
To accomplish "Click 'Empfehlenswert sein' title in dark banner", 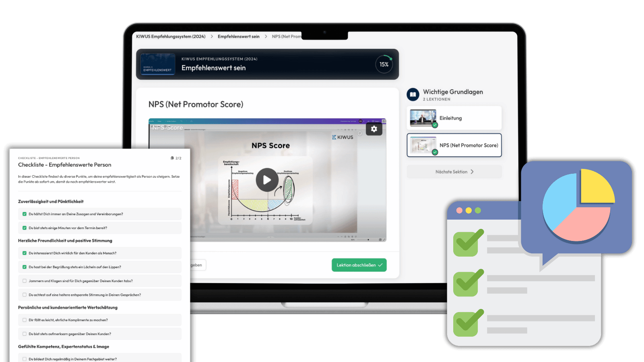I will [x=213, y=68].
